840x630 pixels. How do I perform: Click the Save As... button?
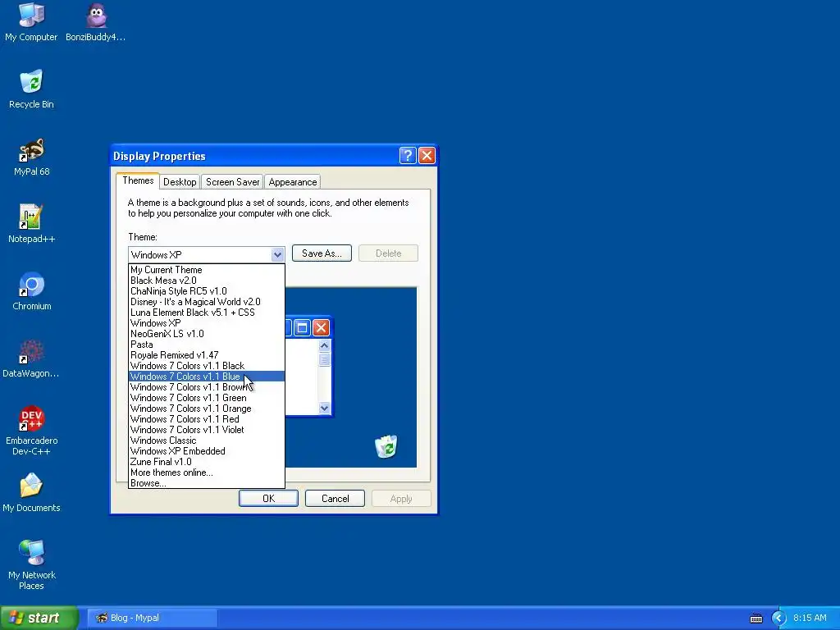[x=322, y=253]
